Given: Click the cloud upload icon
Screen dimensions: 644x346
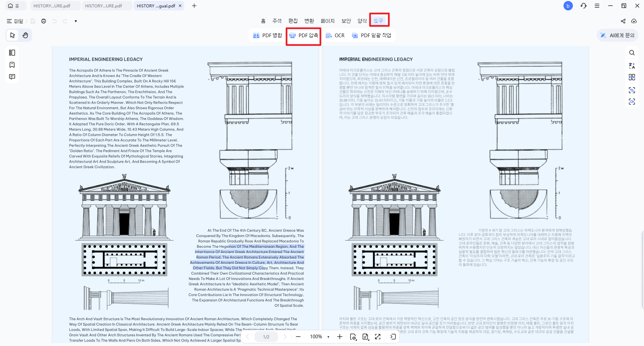Looking at the screenshot, I should [x=634, y=21].
